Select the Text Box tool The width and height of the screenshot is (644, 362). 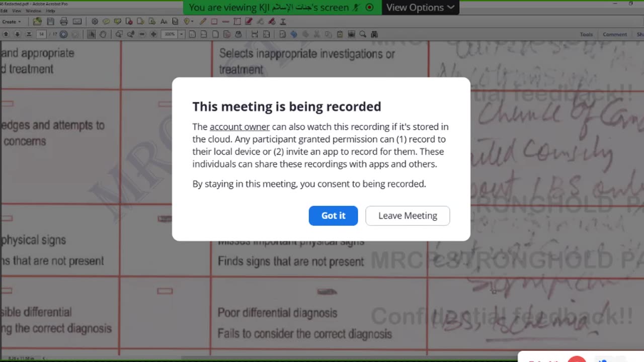pyautogui.click(x=237, y=22)
